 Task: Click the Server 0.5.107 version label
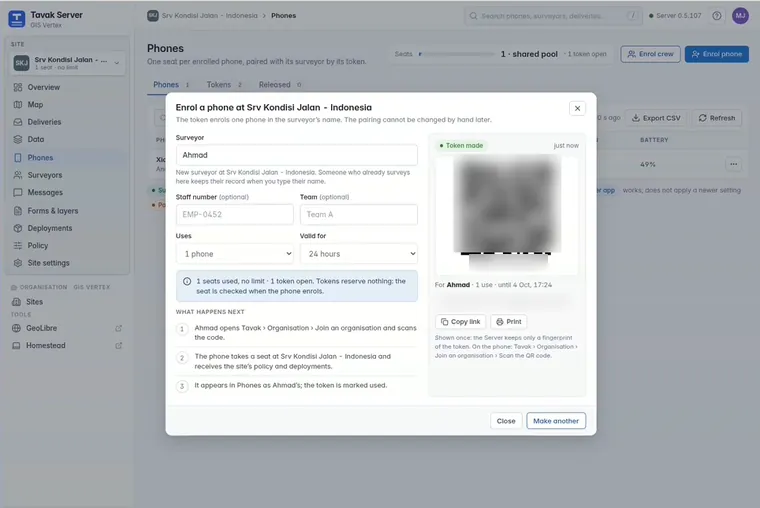point(675,16)
